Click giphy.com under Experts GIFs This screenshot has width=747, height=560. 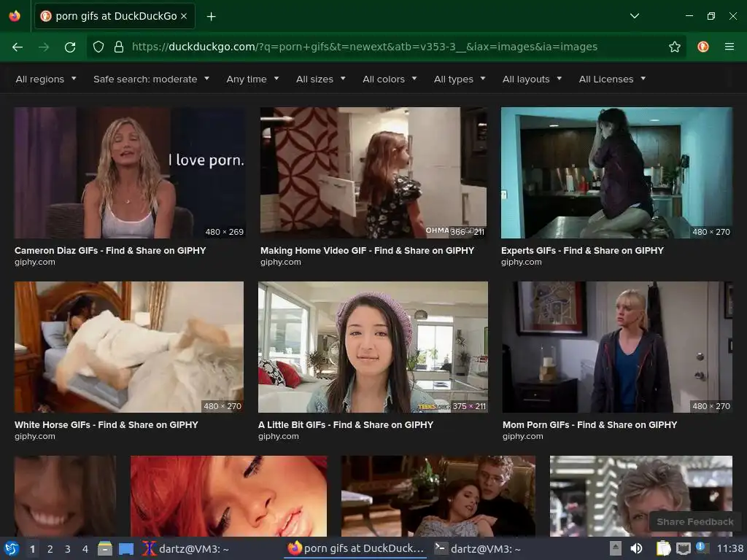click(521, 262)
